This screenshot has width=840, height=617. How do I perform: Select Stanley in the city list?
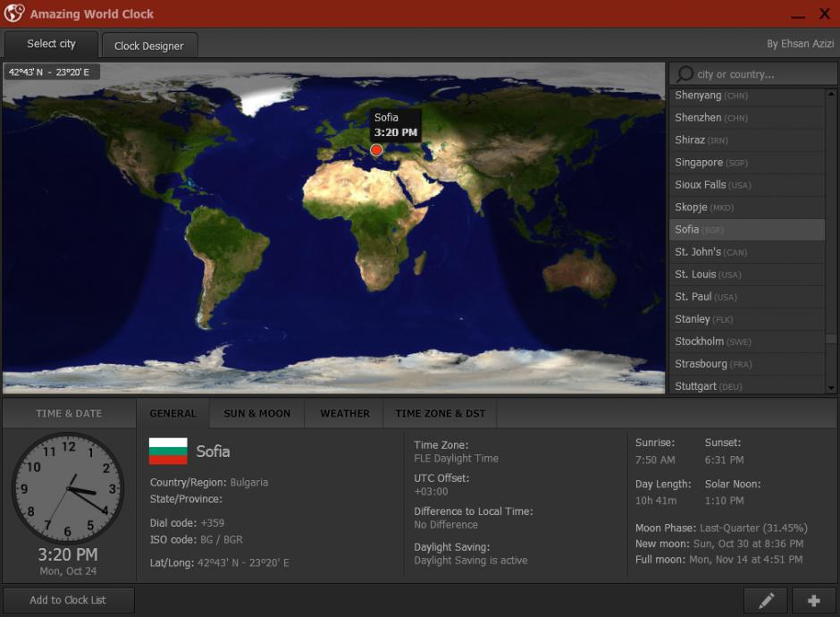(747, 319)
